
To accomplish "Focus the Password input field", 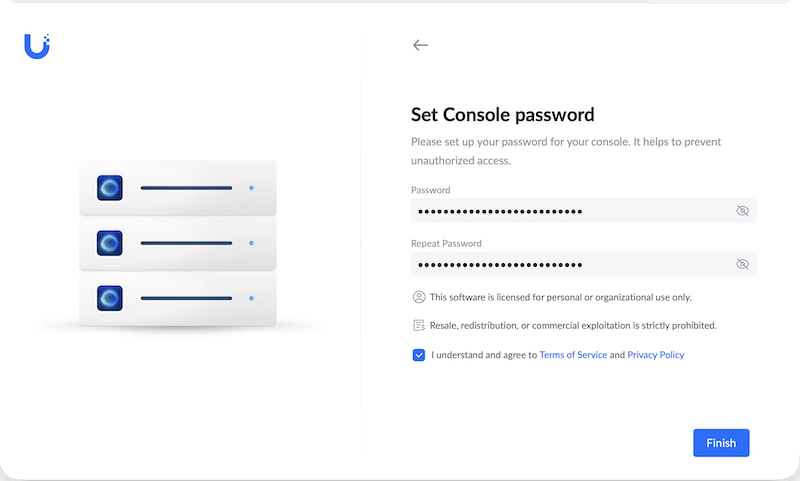I will point(583,211).
